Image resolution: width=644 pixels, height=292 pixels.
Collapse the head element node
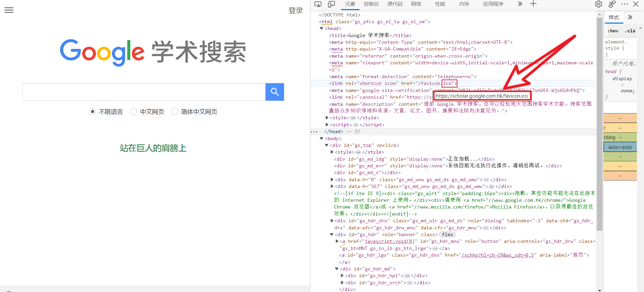point(321,29)
